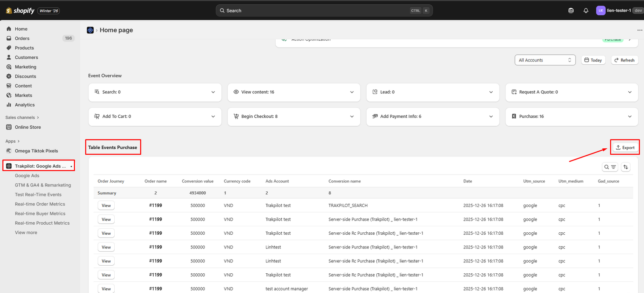Click the Order Journey column header
Viewport: 644px width, 293px height.
[x=111, y=181]
